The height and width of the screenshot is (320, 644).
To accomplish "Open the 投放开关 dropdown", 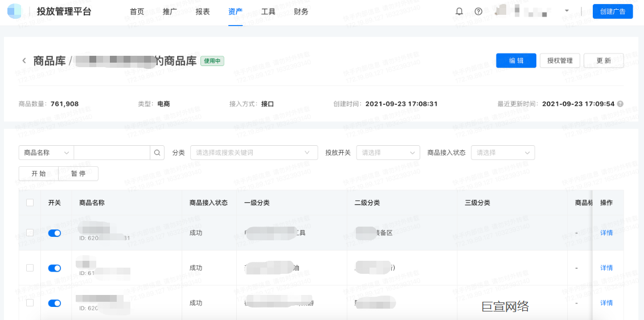I will [388, 153].
